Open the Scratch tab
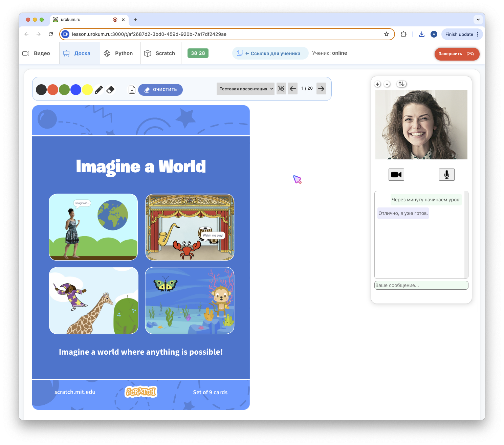Viewport: 504px width, 445px height. (x=160, y=53)
